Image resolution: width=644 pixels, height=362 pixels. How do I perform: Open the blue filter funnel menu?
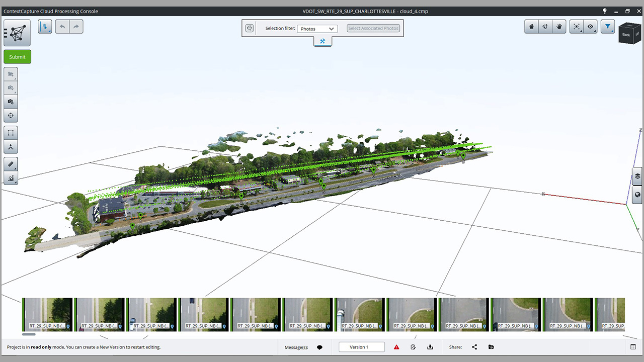coord(608,27)
